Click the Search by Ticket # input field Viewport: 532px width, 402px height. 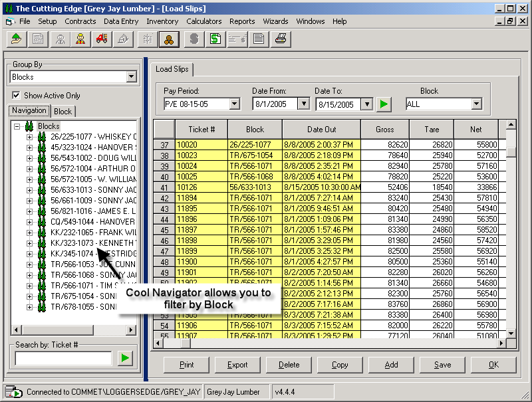coord(63,359)
